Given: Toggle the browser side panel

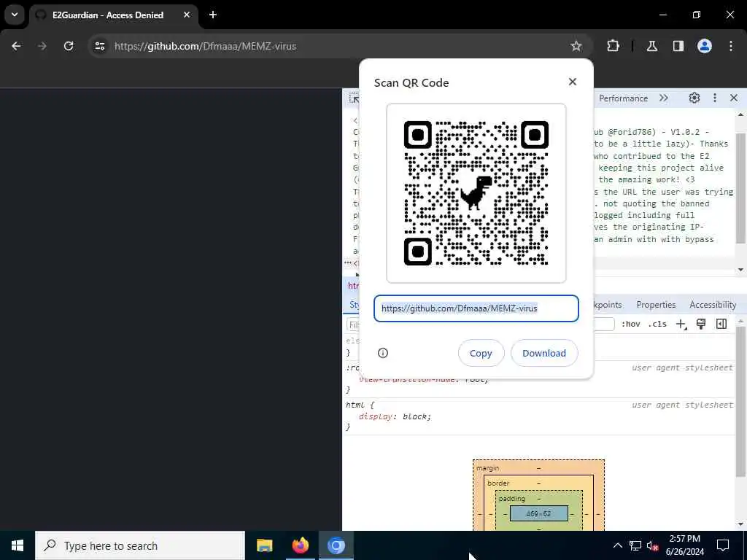Looking at the screenshot, I should click(x=678, y=46).
